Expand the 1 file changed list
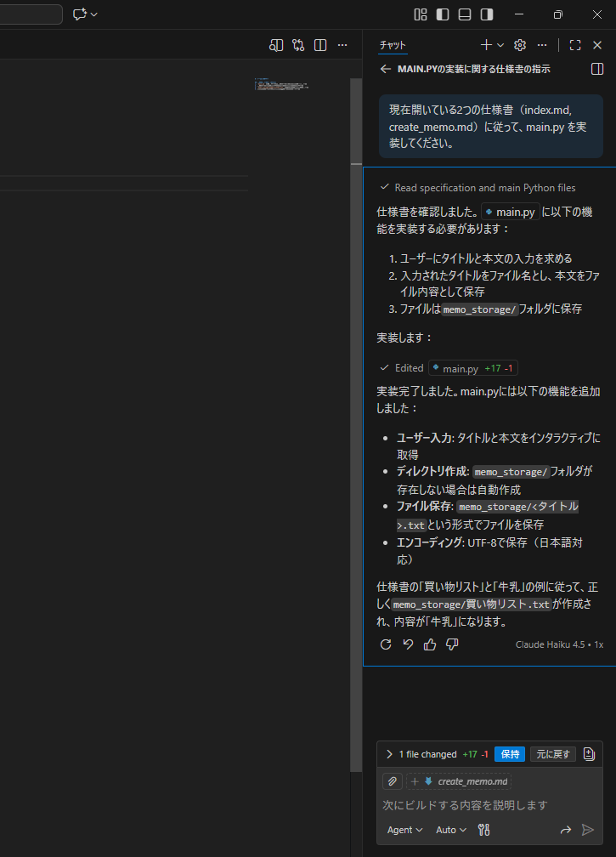This screenshot has height=857, width=616. pyautogui.click(x=389, y=754)
